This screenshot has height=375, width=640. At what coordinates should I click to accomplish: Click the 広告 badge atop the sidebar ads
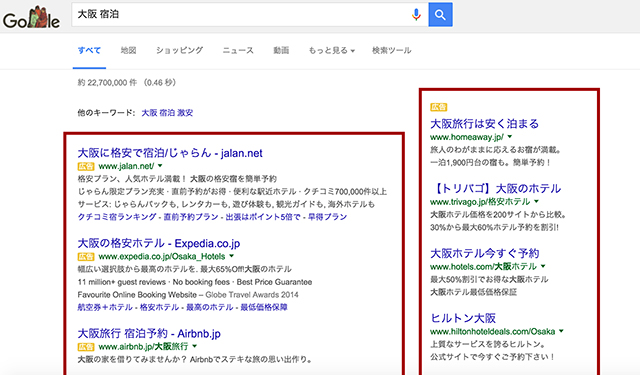pyautogui.click(x=439, y=107)
